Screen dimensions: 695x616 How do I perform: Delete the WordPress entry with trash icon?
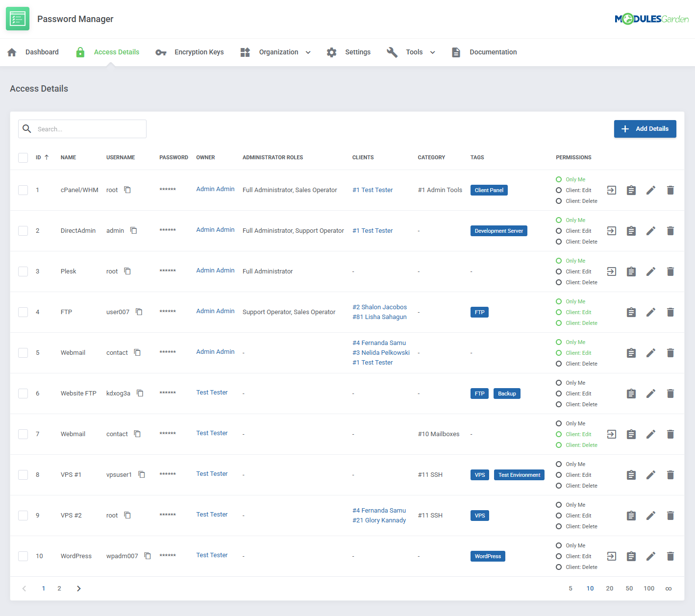(670, 556)
